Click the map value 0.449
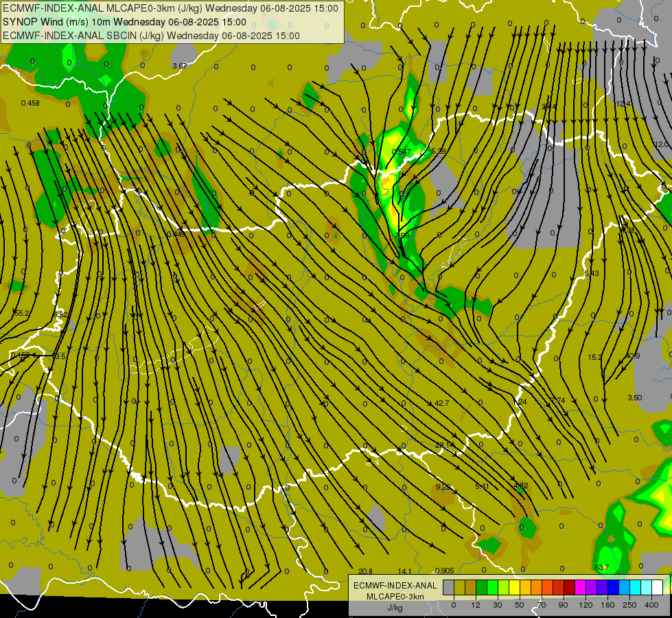 (176, 233)
